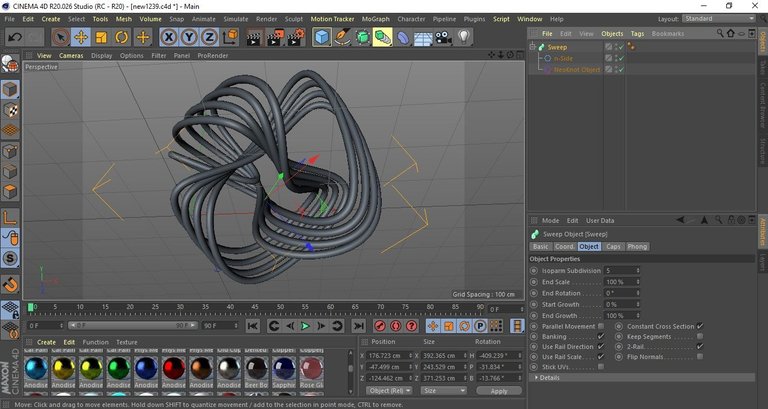Open Keyframe Selection question mark button
The height and width of the screenshot is (409, 768).
pyautogui.click(x=412, y=326)
